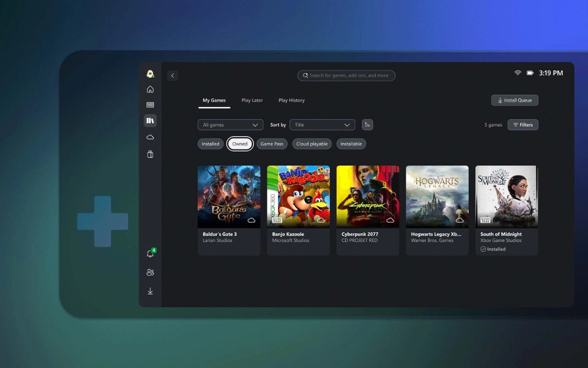
Task: Click the Baldur's Gate 3 title text
Action: coord(220,234)
